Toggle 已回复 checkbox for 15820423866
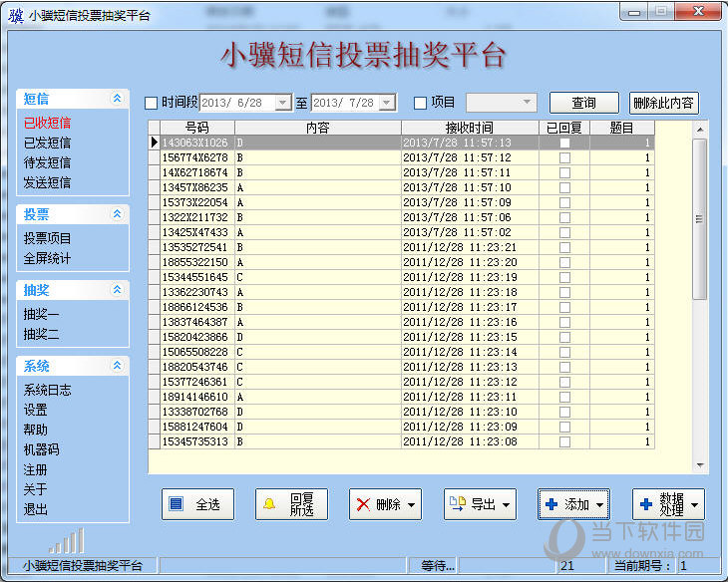 click(564, 337)
